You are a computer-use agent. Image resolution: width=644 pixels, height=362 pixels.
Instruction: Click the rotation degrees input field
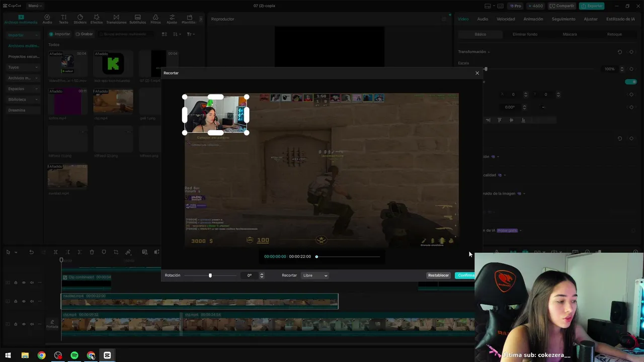[x=250, y=276]
